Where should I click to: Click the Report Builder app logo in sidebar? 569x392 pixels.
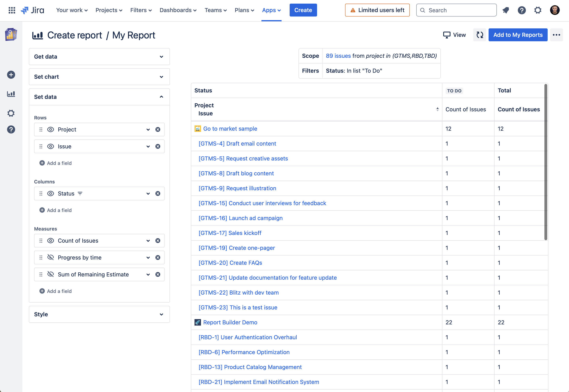coord(11,34)
